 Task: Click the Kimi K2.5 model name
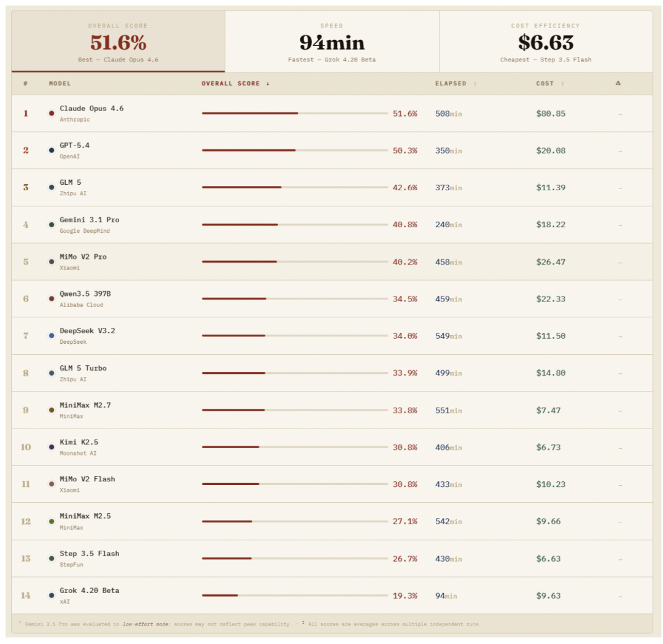(79, 442)
